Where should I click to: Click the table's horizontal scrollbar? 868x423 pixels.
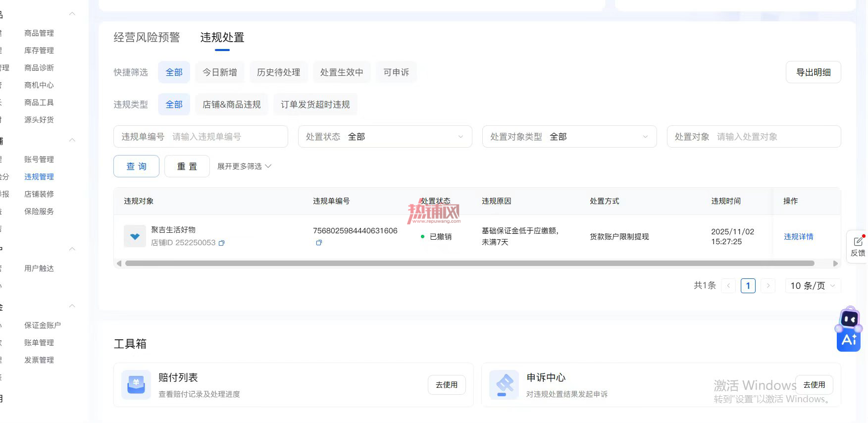[x=469, y=264]
